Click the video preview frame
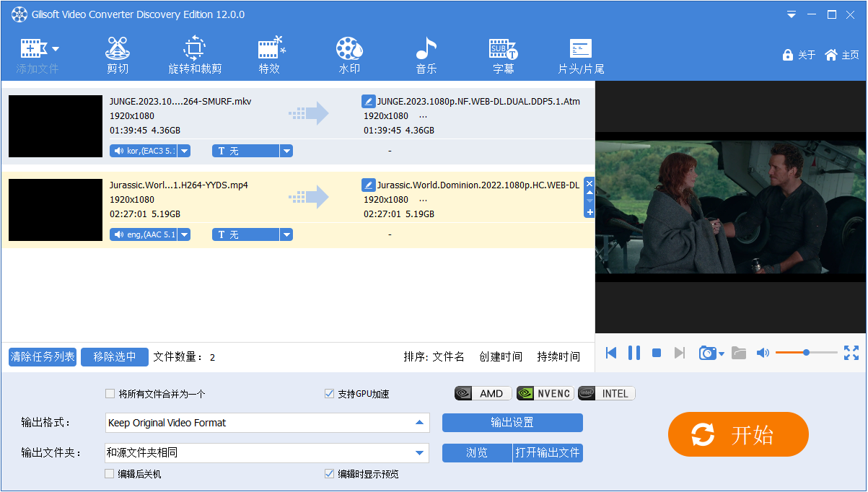 pos(731,207)
